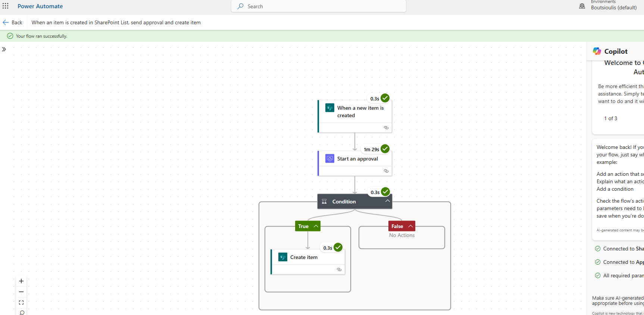Click the 'No Actions' text

coord(402,235)
